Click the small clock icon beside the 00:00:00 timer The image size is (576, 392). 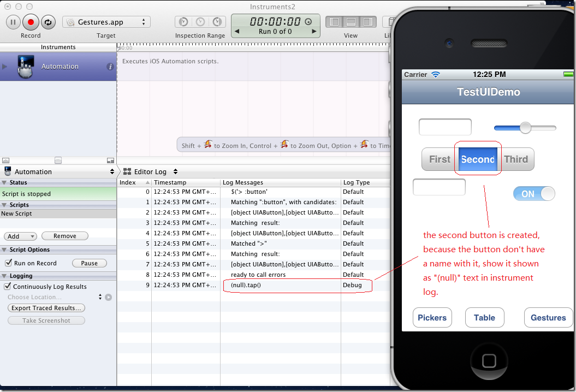click(308, 22)
